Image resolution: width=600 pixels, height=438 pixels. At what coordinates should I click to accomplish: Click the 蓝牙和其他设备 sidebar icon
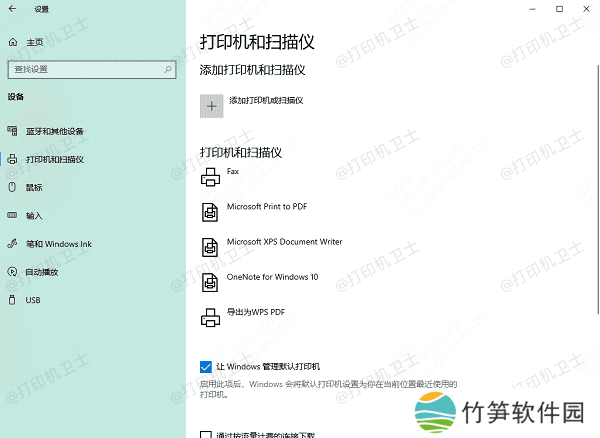click(12, 131)
